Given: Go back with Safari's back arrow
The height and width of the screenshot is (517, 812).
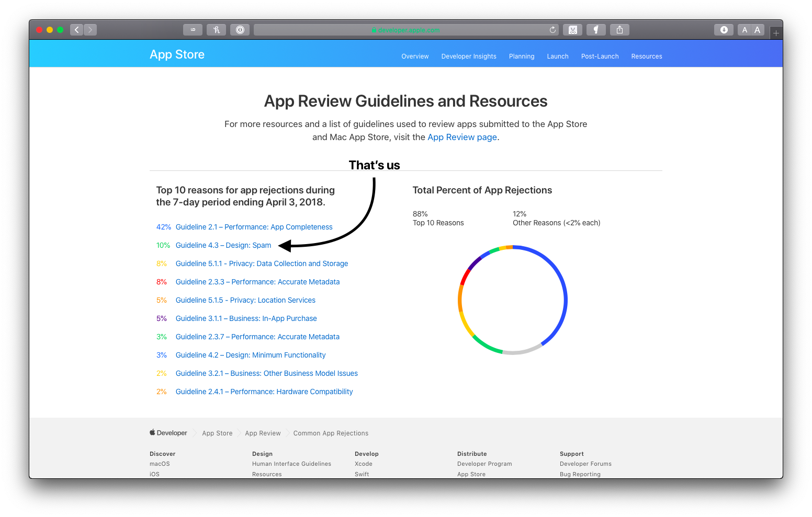Looking at the screenshot, I should (x=77, y=30).
